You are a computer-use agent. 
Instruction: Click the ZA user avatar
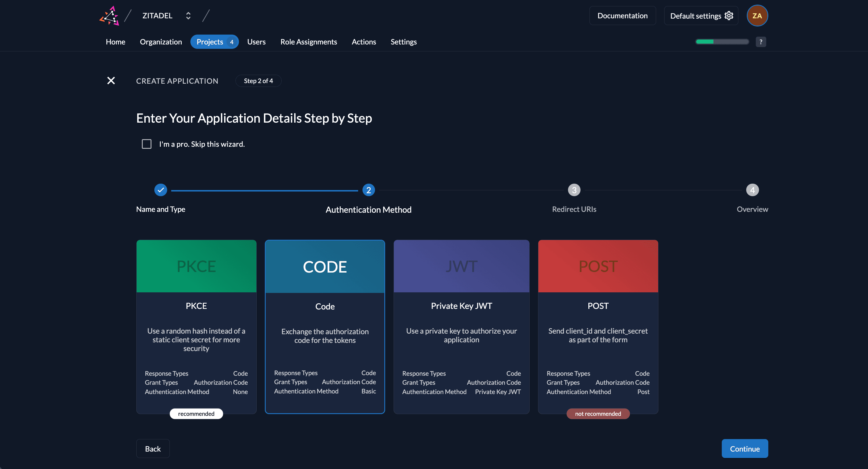coord(757,15)
